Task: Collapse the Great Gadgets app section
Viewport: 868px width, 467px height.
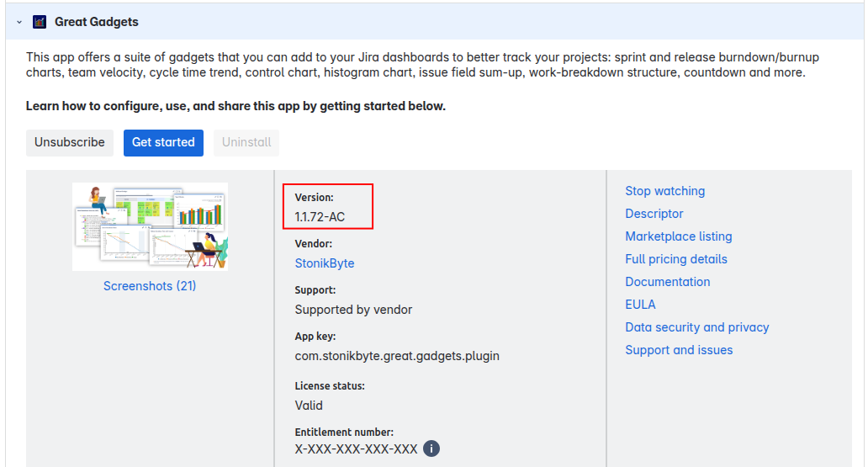Action: coord(19,22)
